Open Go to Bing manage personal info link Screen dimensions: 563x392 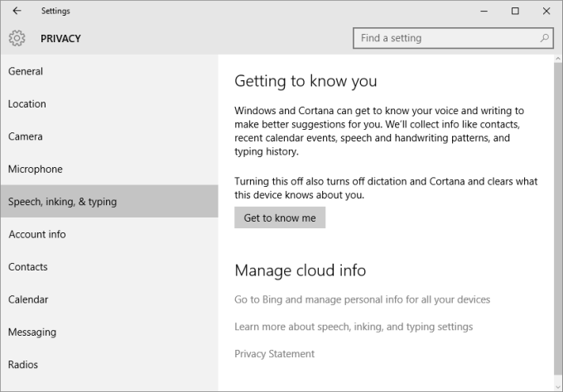pyautogui.click(x=362, y=299)
